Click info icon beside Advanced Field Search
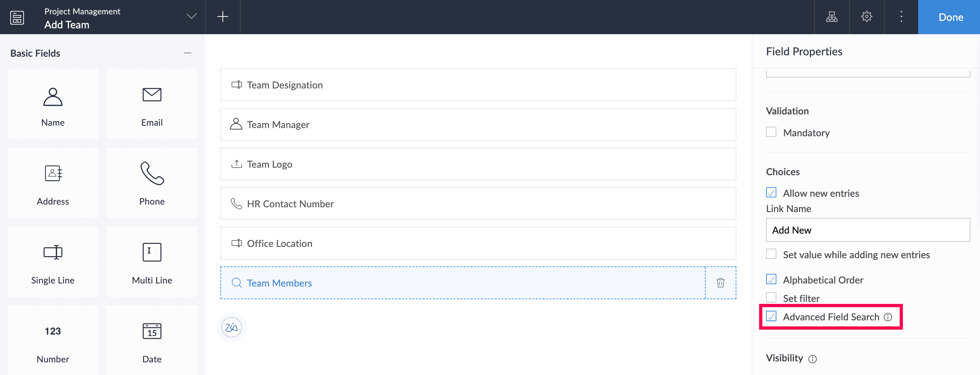 [x=888, y=317]
